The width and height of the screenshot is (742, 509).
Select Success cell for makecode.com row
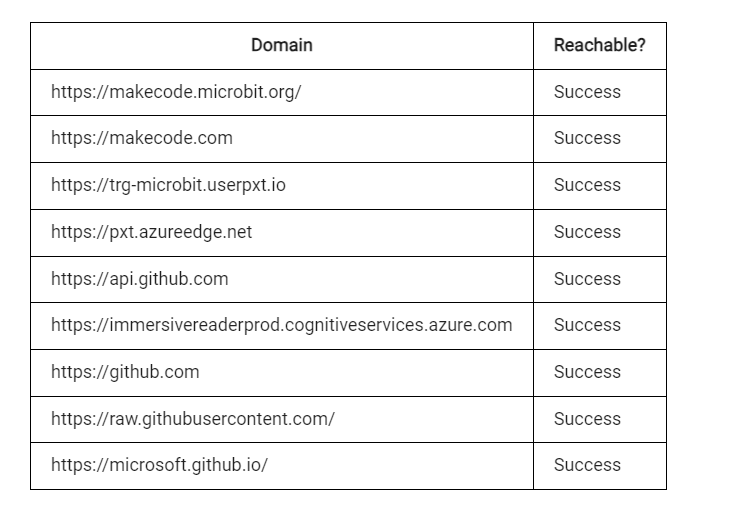pos(587,138)
